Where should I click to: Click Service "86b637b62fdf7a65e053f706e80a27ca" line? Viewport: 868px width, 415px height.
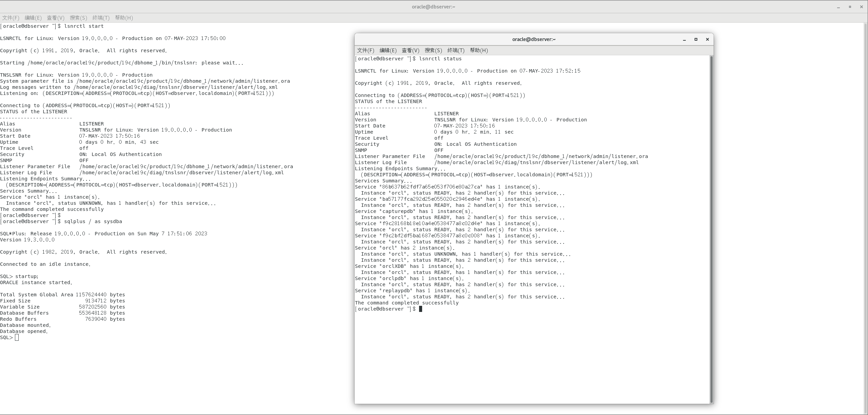pos(448,187)
